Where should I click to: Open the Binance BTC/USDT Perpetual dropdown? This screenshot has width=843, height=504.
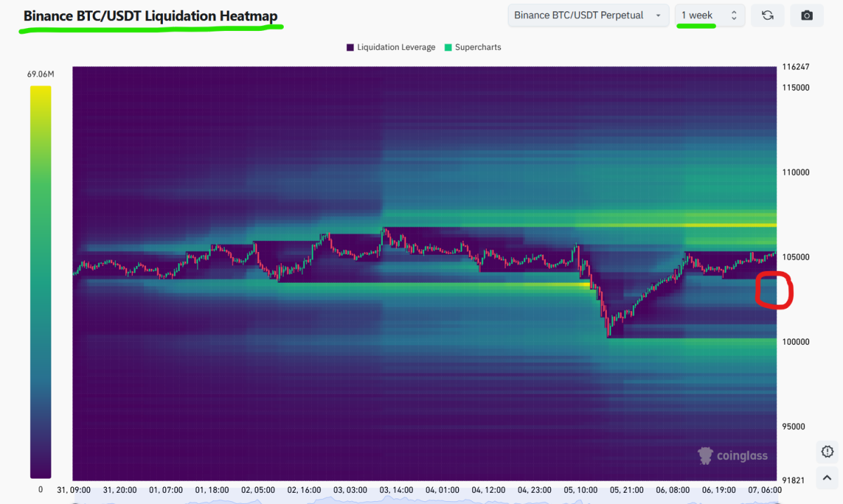point(588,15)
